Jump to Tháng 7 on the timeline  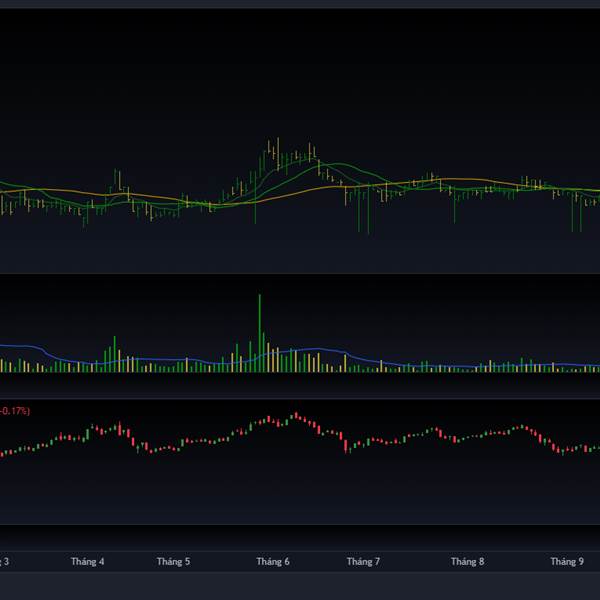pos(363,562)
